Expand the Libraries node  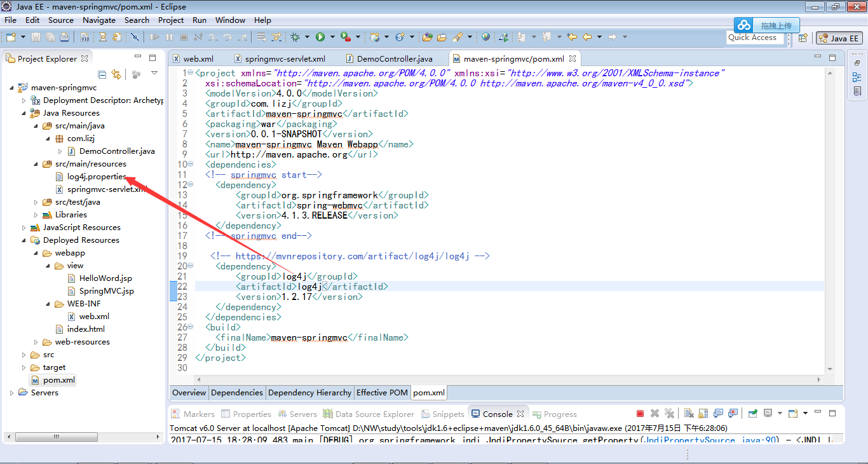click(x=37, y=215)
